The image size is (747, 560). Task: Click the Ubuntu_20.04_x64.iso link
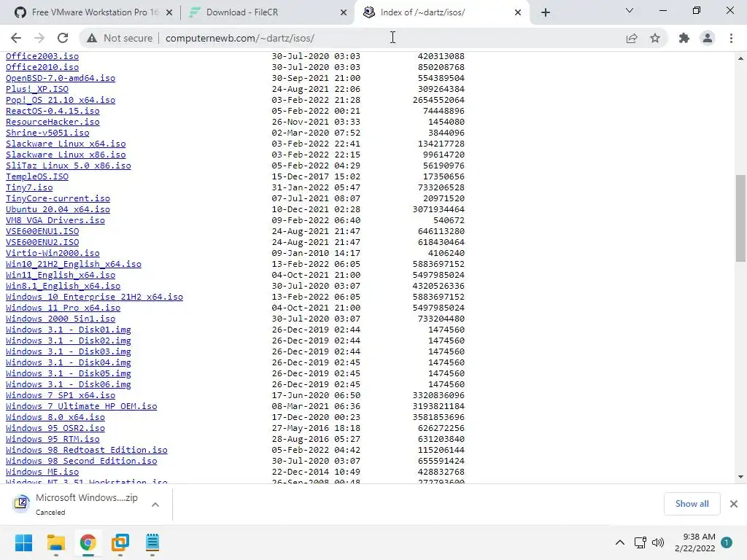click(58, 209)
